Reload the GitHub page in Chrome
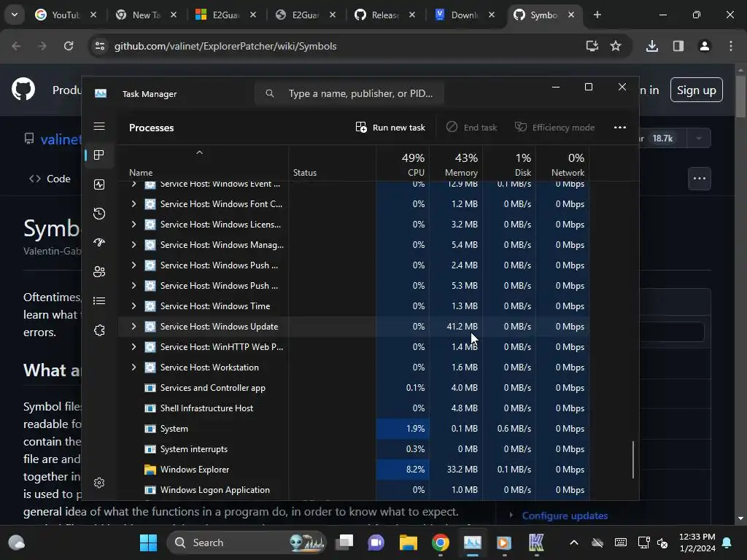The image size is (747, 560). pyautogui.click(x=69, y=46)
